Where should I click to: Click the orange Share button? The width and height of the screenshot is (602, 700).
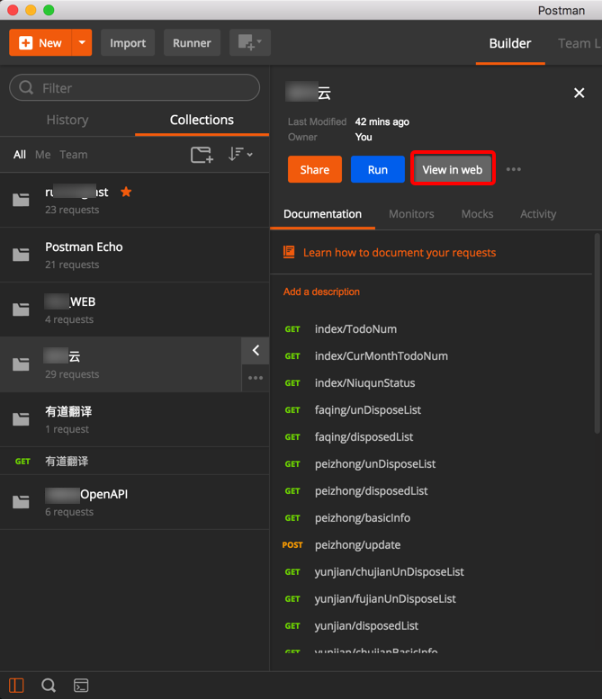[x=315, y=170]
